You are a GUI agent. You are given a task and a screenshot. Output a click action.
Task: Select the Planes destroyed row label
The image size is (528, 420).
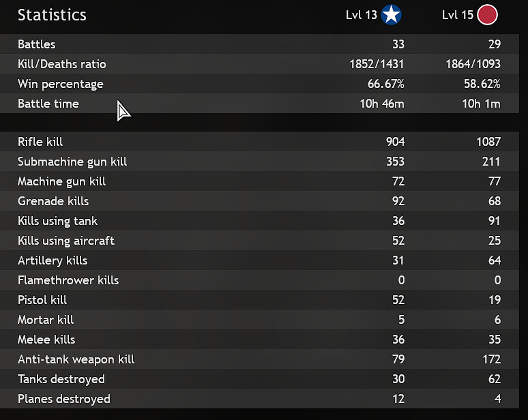pyautogui.click(x=64, y=399)
